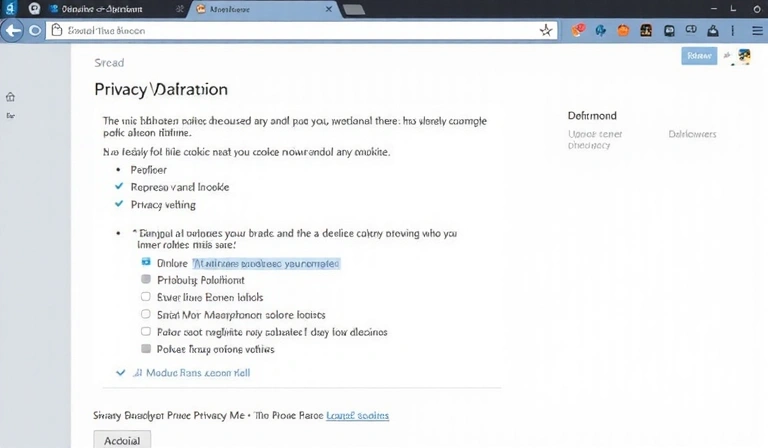Click the blue button in page header
Viewport: 768px width, 448px height.
699,56
